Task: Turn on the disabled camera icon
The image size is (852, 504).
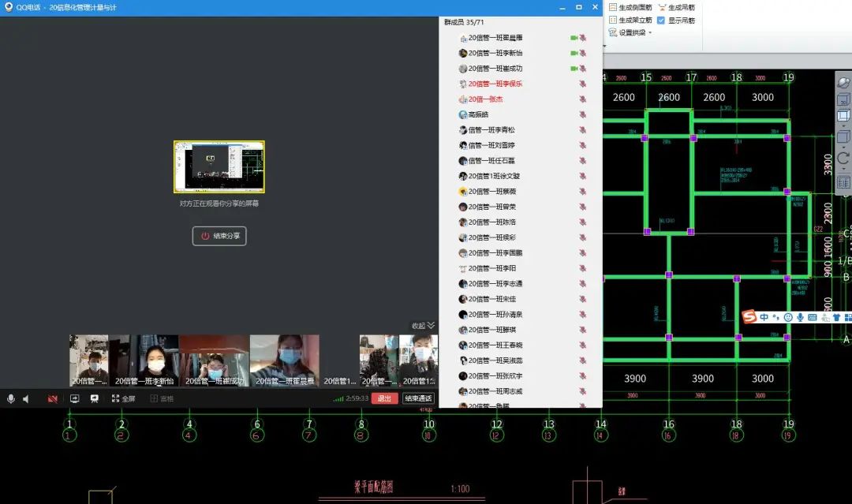Action: coord(52,399)
